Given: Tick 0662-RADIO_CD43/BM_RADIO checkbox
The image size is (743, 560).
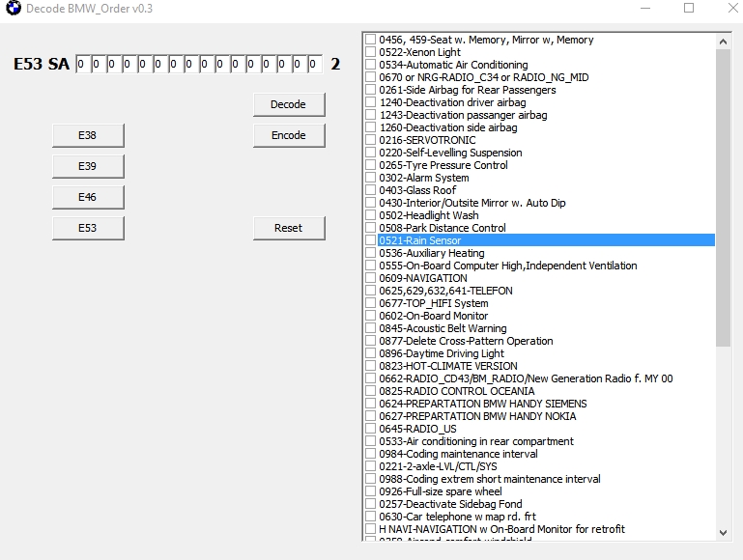Looking at the screenshot, I should click(371, 378).
